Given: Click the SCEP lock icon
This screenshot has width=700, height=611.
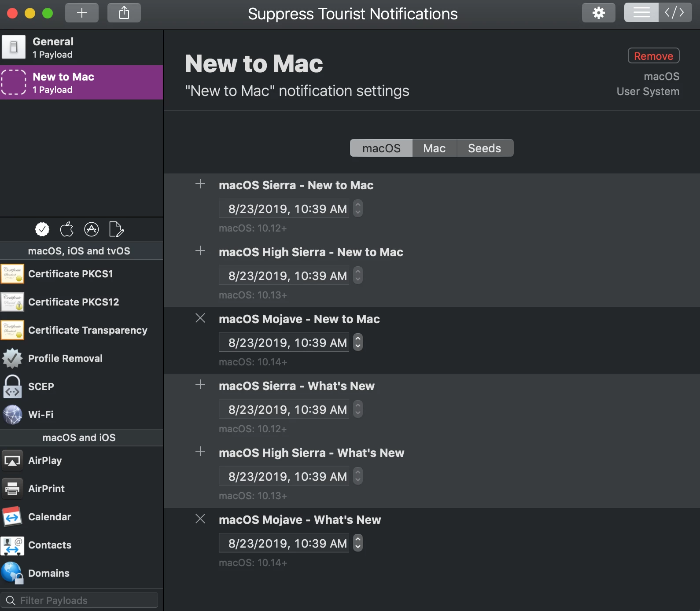Looking at the screenshot, I should click(x=13, y=386).
